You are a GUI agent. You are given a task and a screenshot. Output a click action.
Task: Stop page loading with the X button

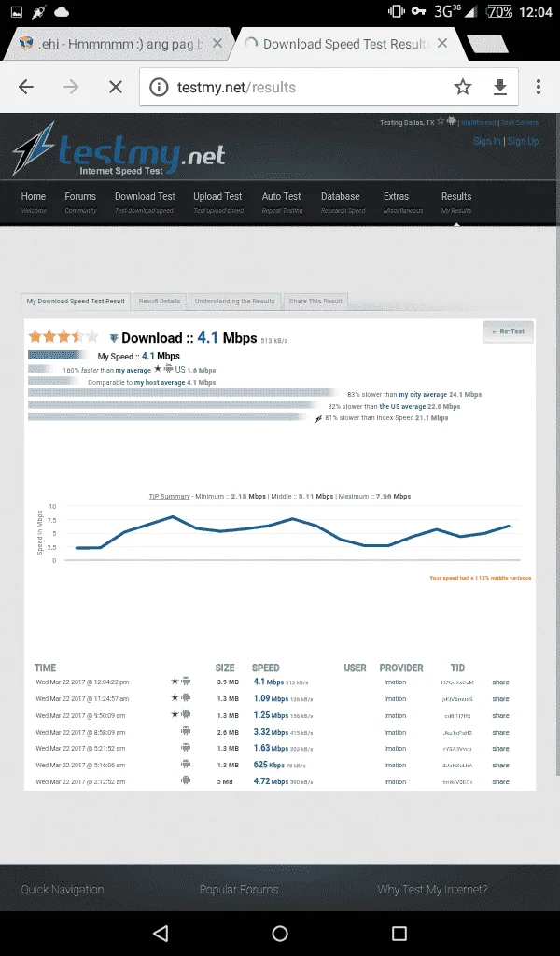(115, 87)
